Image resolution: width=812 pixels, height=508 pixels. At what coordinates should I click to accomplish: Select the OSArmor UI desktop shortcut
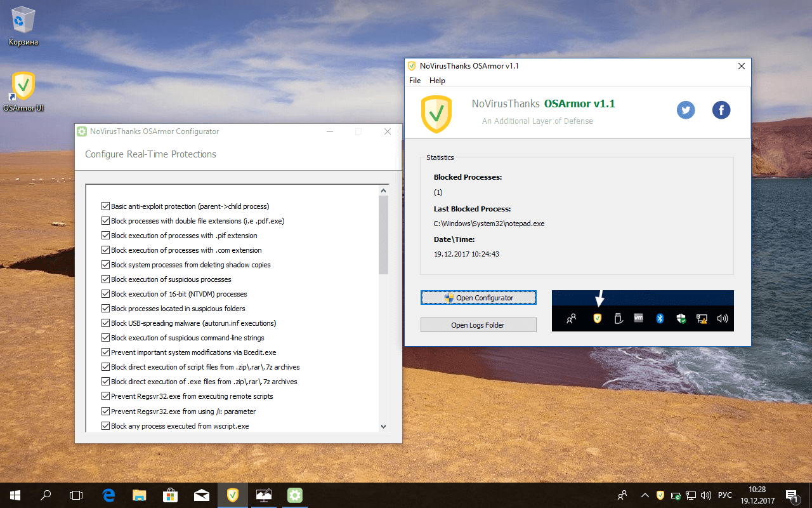click(x=23, y=92)
